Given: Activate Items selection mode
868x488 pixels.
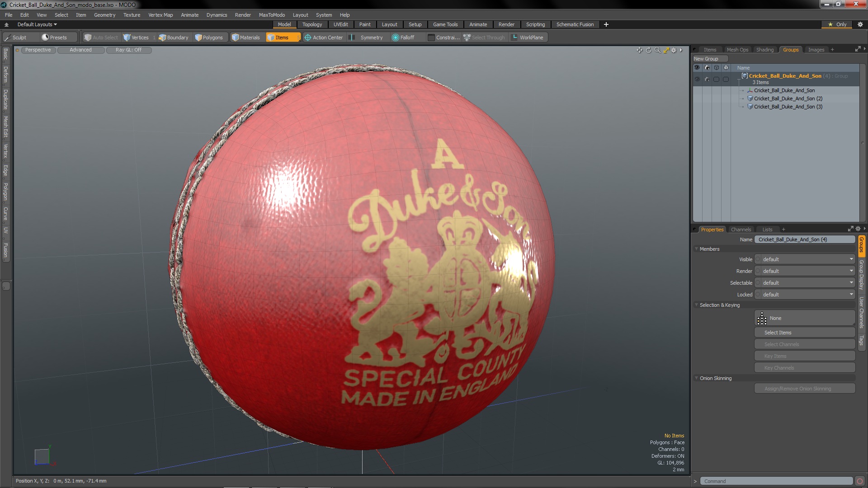Looking at the screenshot, I should click(x=283, y=38).
